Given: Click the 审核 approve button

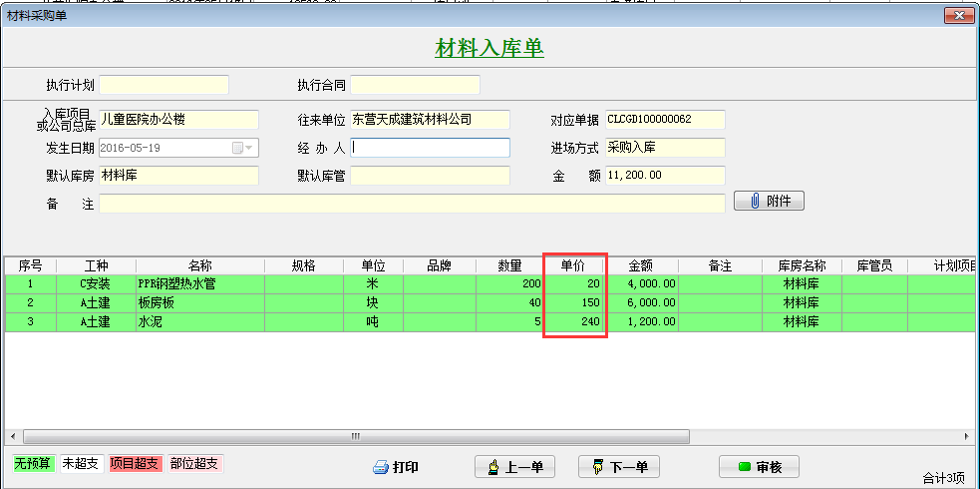Looking at the screenshot, I should (759, 467).
